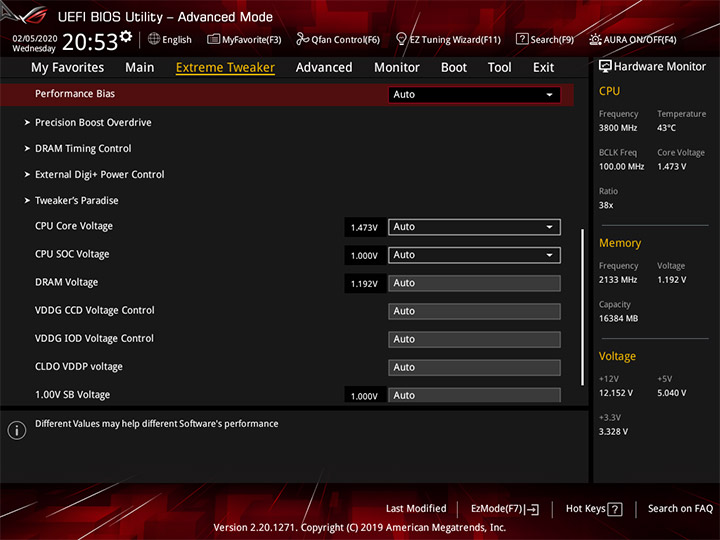Open the Tool tab
Image resolution: width=720 pixels, height=540 pixels.
click(x=499, y=68)
